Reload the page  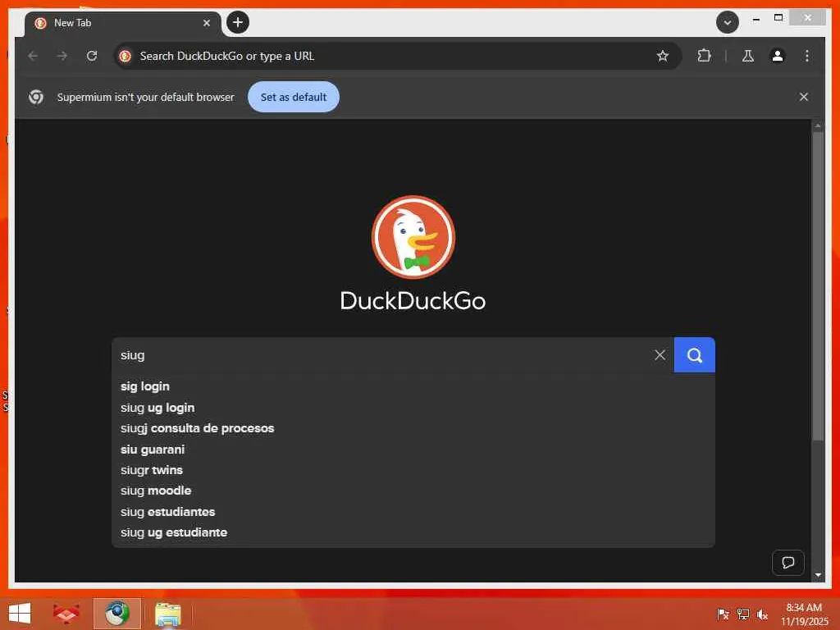pos(92,56)
